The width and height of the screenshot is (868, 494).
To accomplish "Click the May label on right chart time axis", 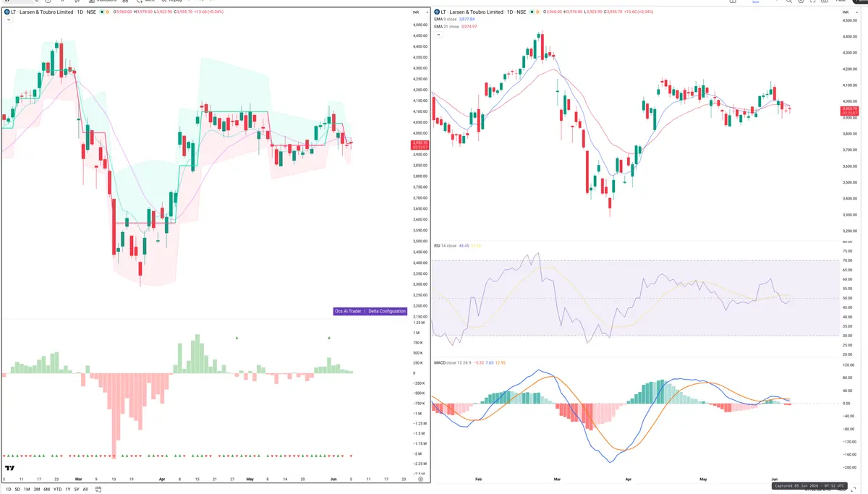I will tap(703, 479).
